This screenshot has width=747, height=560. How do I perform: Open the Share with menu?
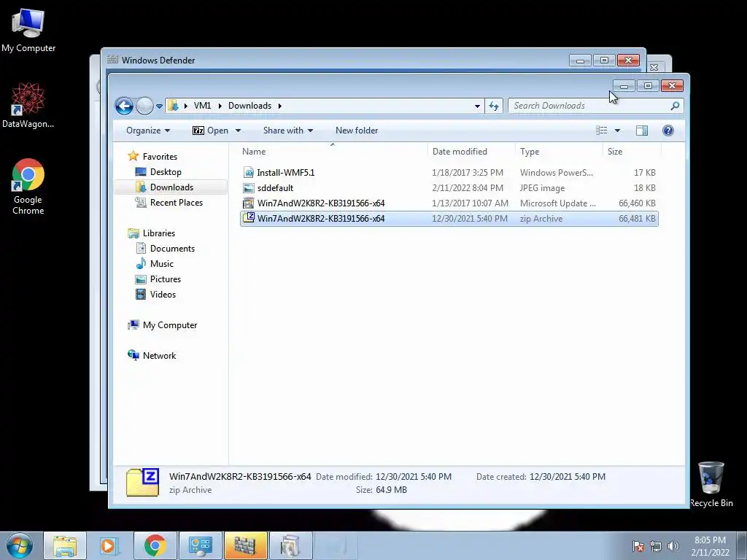click(287, 131)
